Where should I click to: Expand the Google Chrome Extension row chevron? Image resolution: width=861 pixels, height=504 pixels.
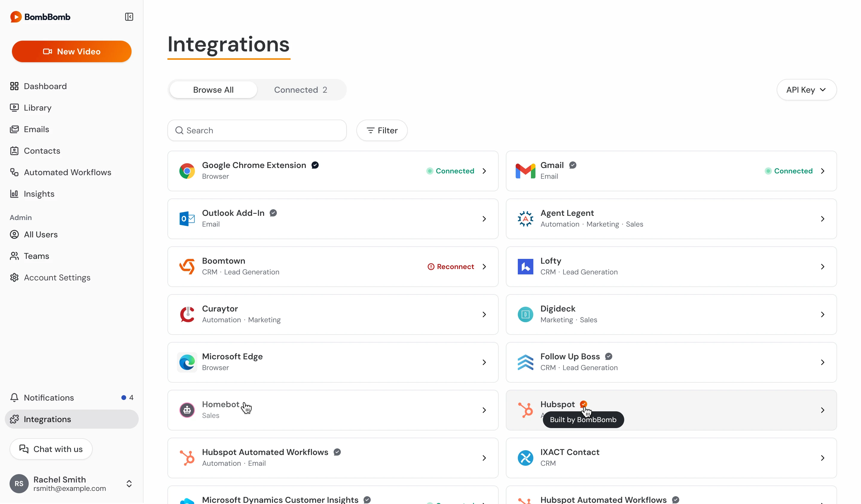[484, 171]
